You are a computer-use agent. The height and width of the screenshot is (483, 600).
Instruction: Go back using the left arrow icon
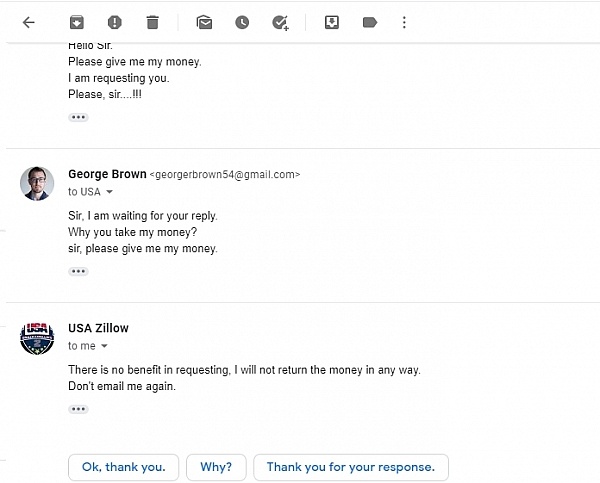tap(29, 23)
